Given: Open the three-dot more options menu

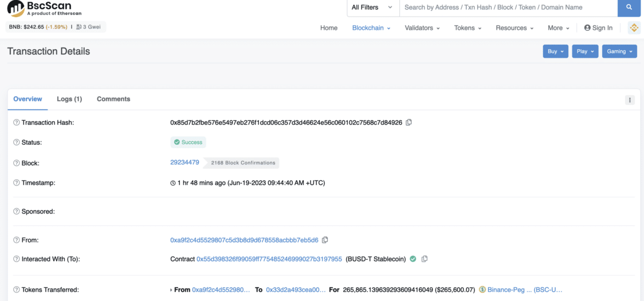Looking at the screenshot, I should [x=630, y=100].
